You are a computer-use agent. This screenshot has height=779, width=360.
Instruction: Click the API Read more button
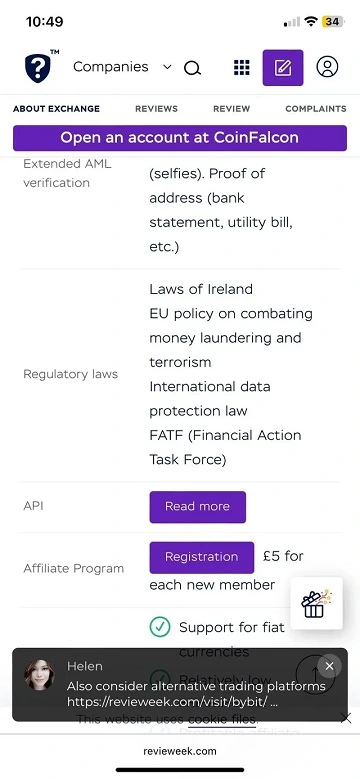tap(198, 507)
